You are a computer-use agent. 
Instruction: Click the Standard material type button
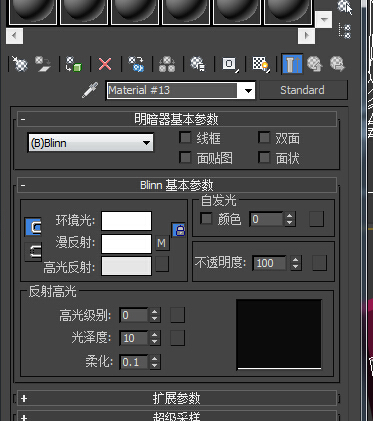[x=303, y=90]
